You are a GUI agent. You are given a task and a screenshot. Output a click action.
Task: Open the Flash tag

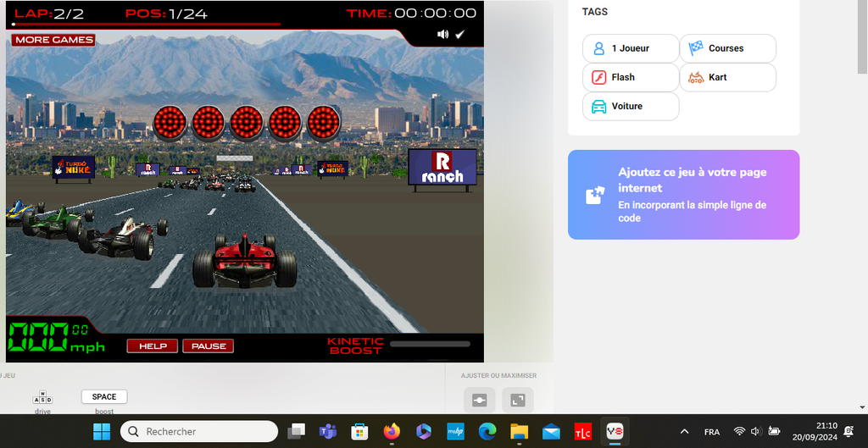(x=630, y=77)
